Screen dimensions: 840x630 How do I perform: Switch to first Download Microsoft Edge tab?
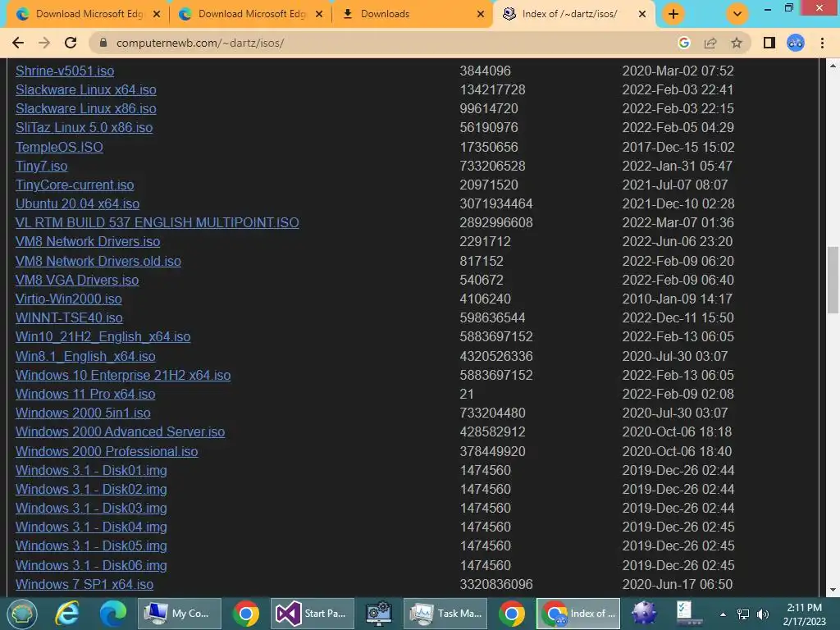(x=89, y=14)
